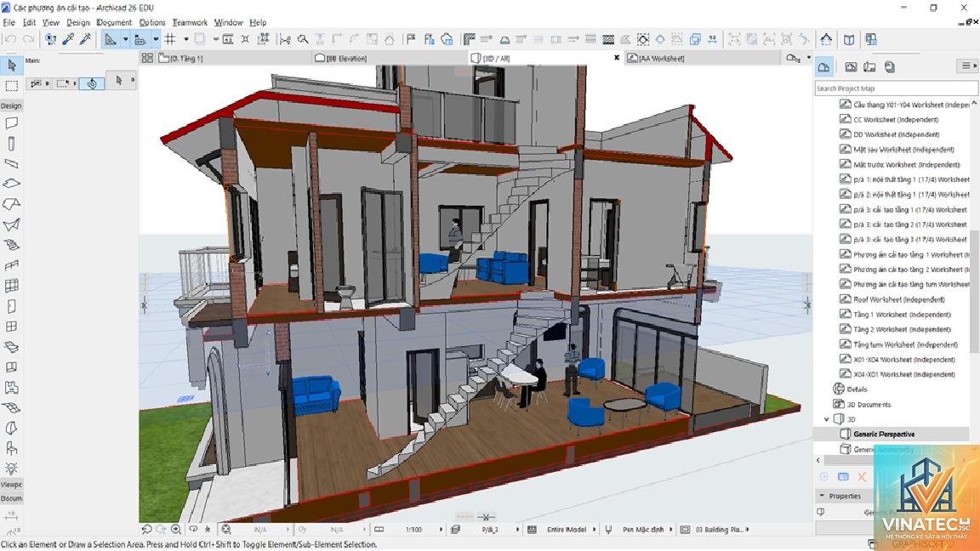980x551 pixels.
Task: Close the 3D / All tab
Action: coord(616,58)
